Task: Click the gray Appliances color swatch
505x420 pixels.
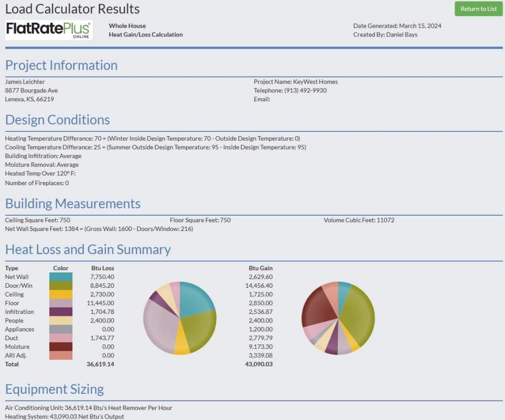Action: click(x=61, y=329)
